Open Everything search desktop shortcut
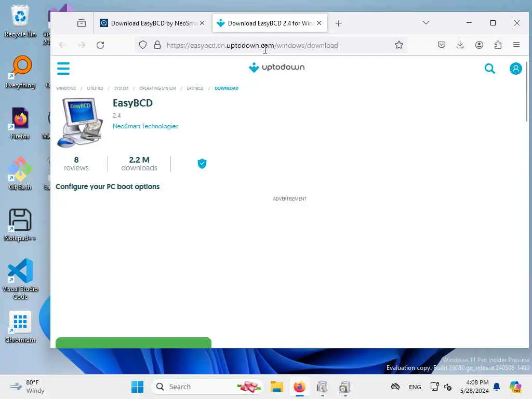532x399 pixels. tap(20, 72)
